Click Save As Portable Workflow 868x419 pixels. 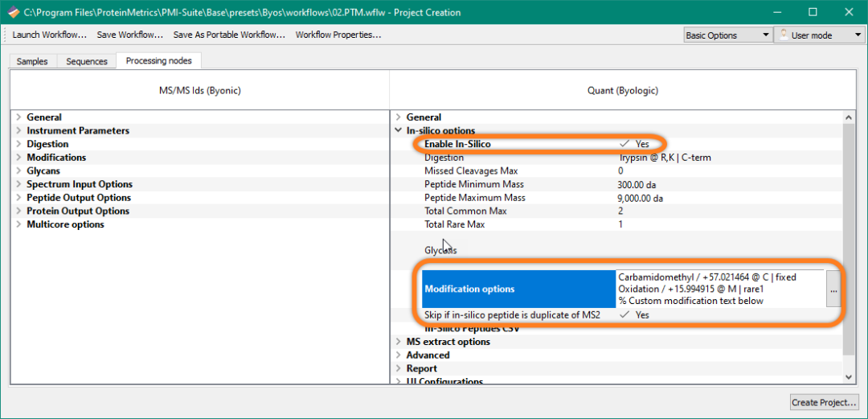coord(229,35)
